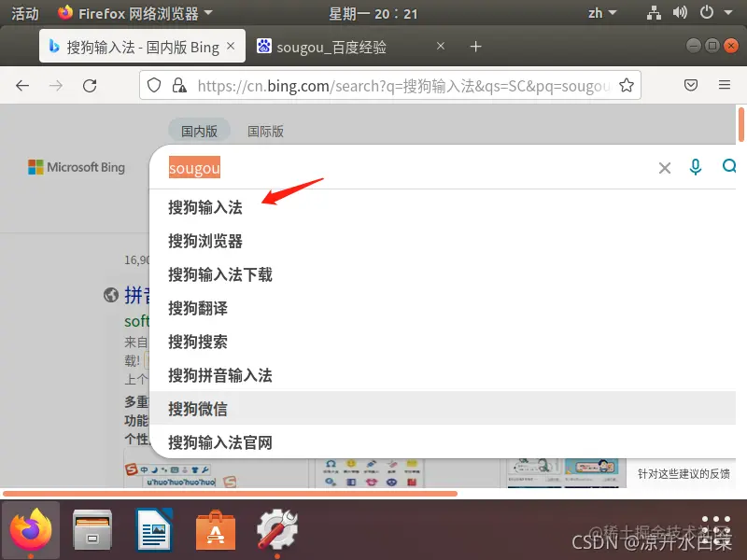Click 针对这些建议的反馈 feedback link
Viewport: 747px width, 560px height.
684,473
